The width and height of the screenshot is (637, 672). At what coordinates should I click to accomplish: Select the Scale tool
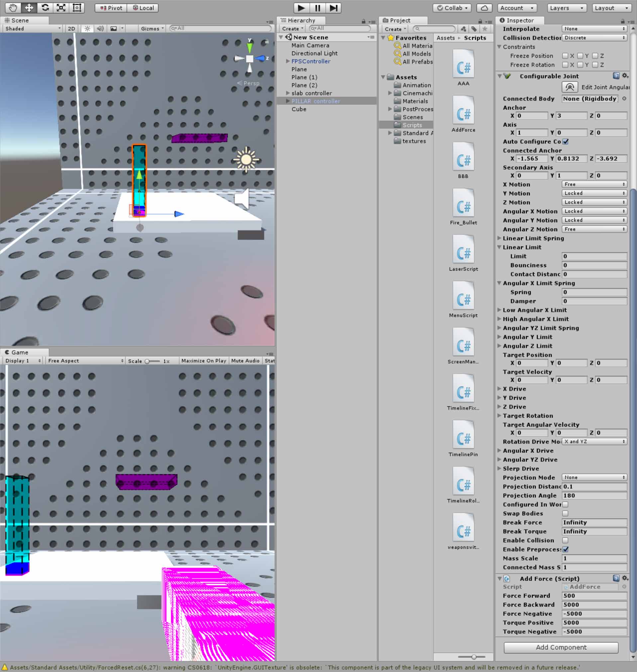pos(61,7)
